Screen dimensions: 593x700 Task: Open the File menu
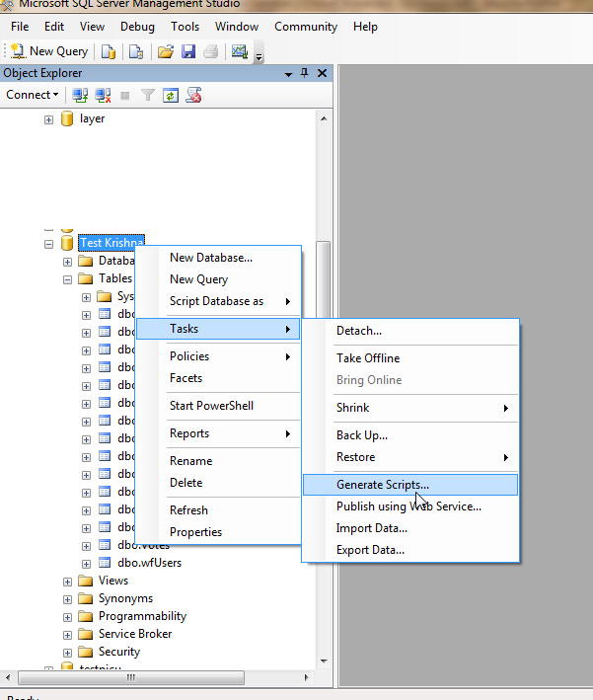pyautogui.click(x=20, y=27)
